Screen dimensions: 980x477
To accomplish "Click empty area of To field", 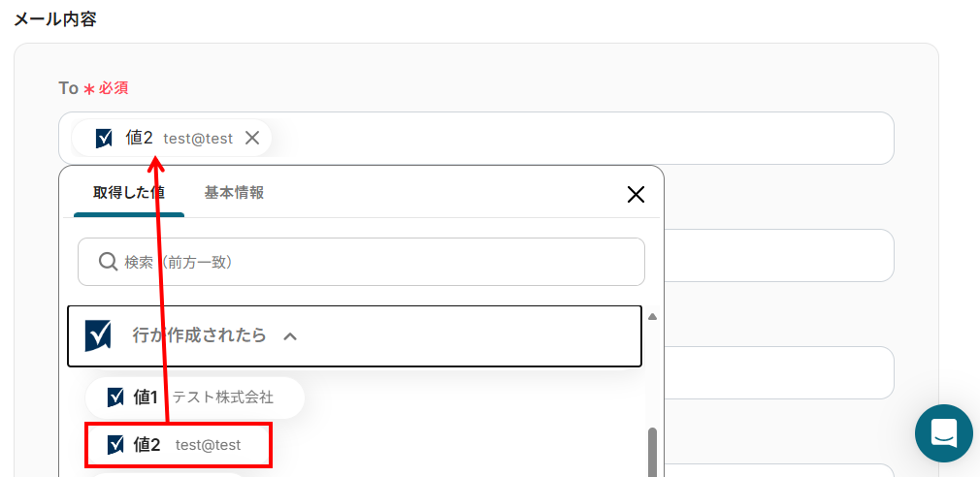I will tap(582, 138).
